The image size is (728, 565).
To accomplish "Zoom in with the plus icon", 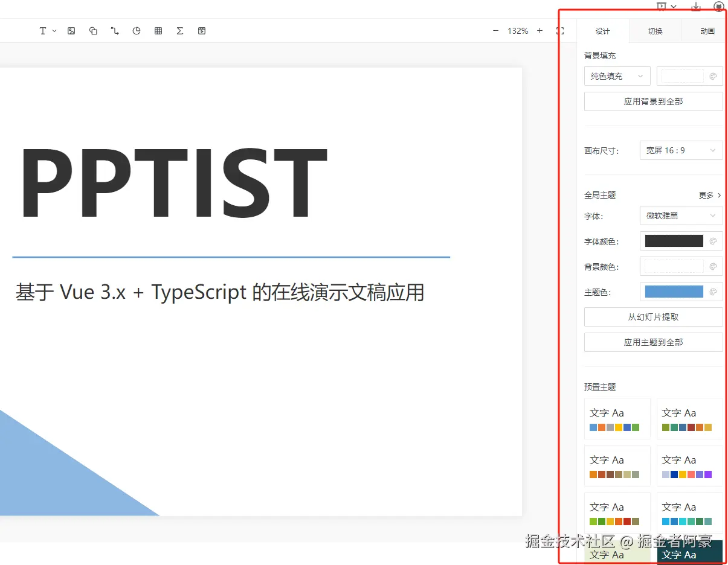I will pos(540,31).
